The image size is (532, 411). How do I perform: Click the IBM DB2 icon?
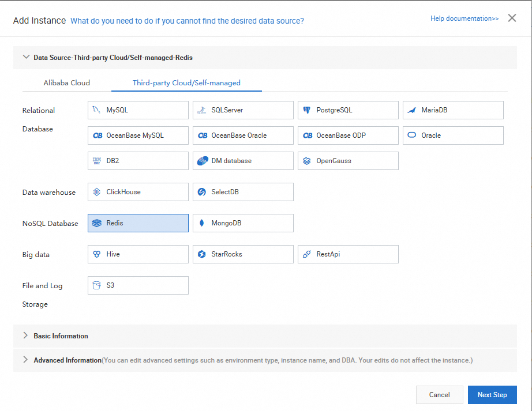97,161
